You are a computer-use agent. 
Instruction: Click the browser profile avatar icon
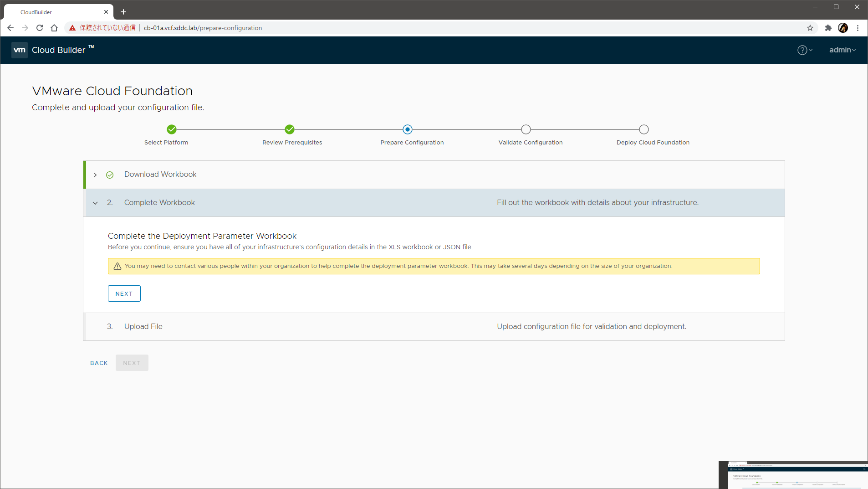[843, 28]
